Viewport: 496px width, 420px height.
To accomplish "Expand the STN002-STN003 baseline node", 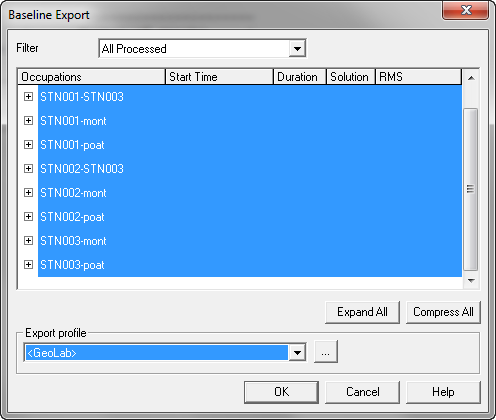I will [28, 169].
